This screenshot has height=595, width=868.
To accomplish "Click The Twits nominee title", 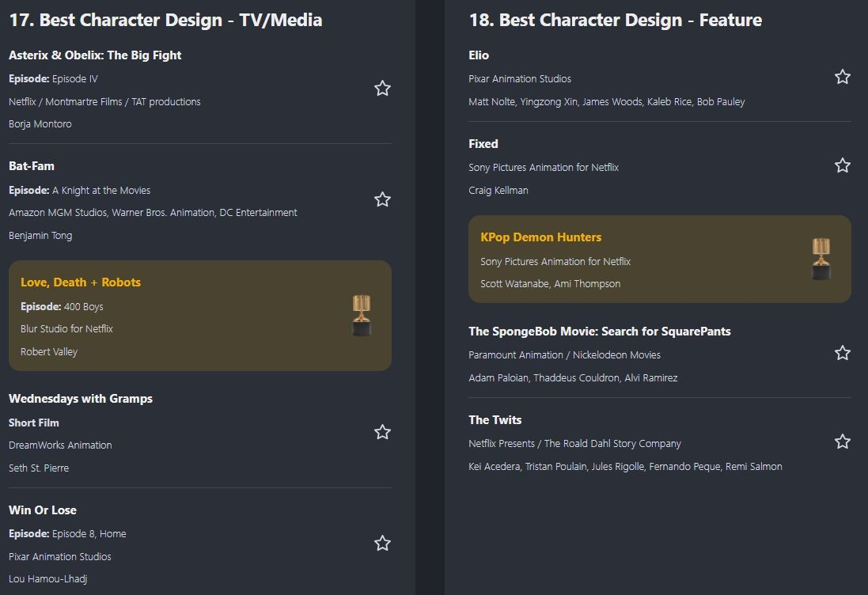I will pyautogui.click(x=495, y=420).
